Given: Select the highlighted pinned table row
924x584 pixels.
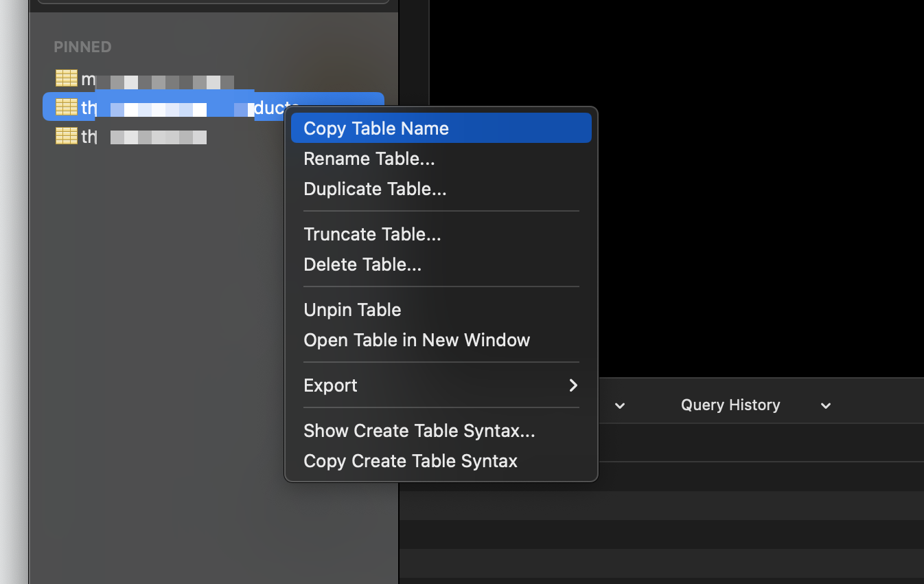Looking at the screenshot, I should (172, 107).
